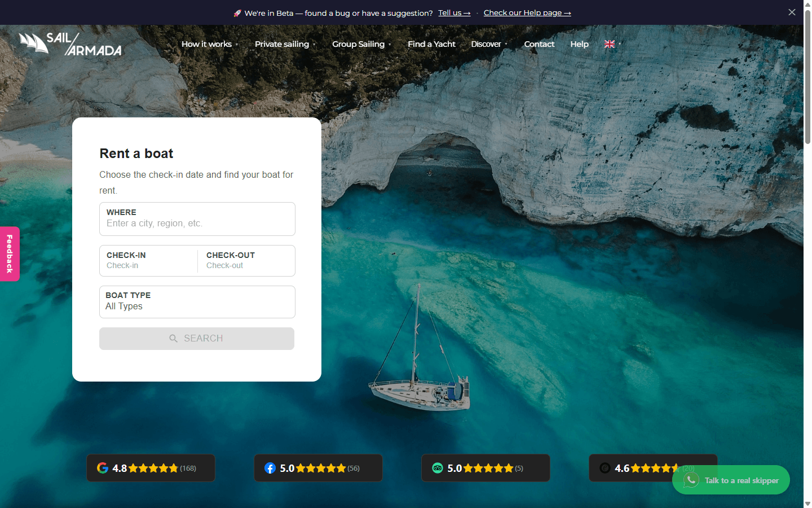The width and height of the screenshot is (812, 508).
Task: Select the Check-out date field
Action: tap(246, 261)
